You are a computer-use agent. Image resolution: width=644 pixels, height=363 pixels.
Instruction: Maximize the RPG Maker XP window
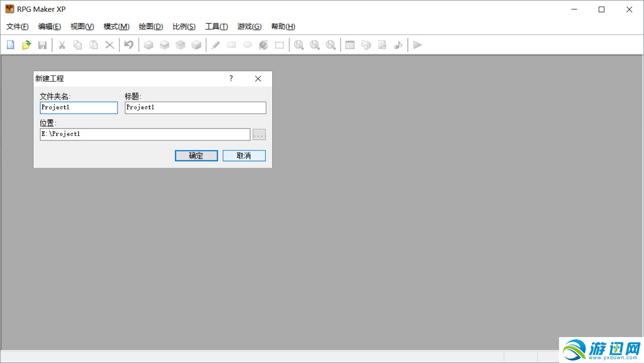(x=602, y=9)
